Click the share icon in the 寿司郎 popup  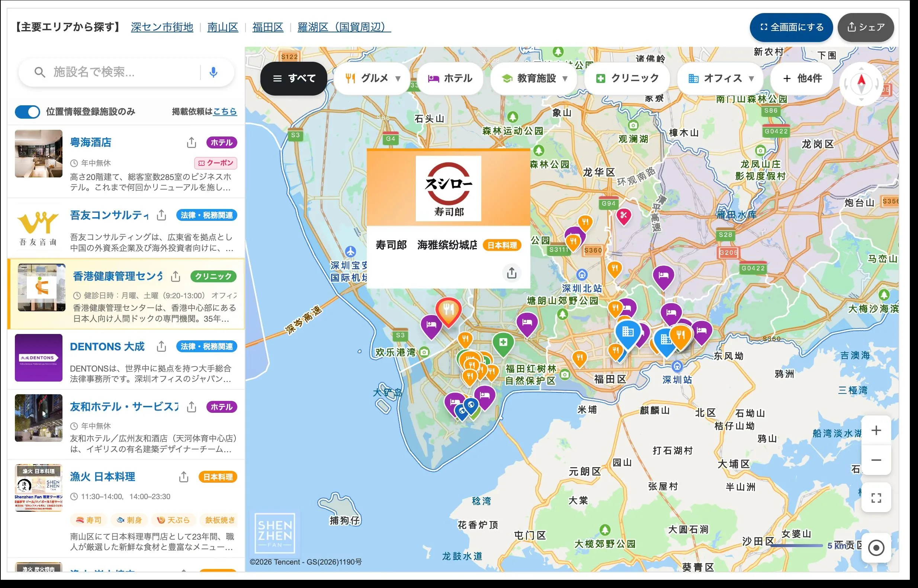click(x=512, y=273)
